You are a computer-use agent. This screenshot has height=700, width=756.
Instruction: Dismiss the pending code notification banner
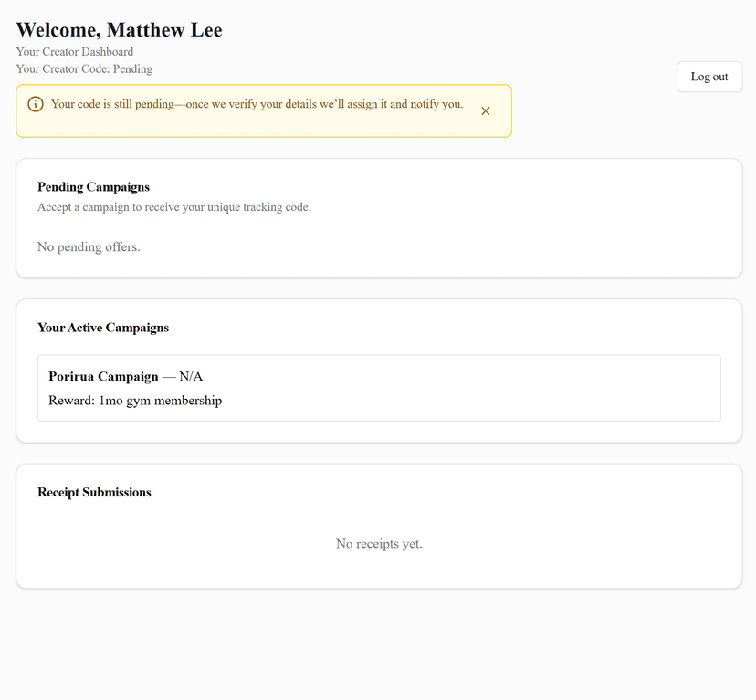[x=486, y=110]
